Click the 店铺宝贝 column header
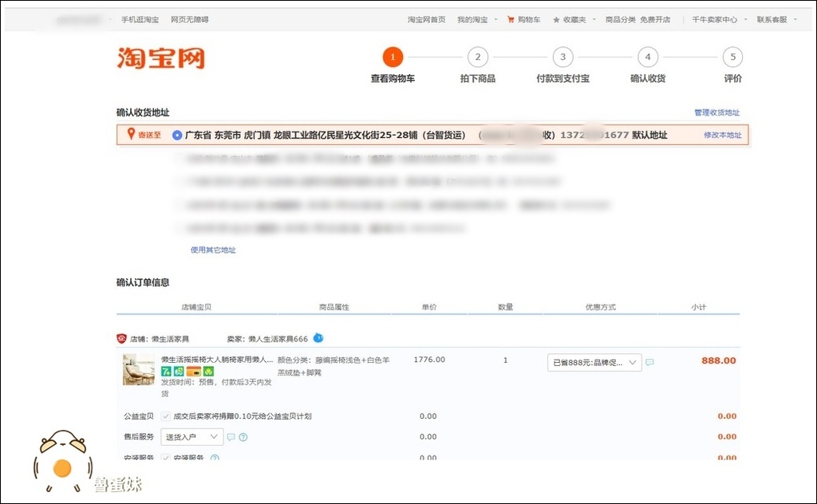Viewport: 817px width, 504px height. [196, 307]
